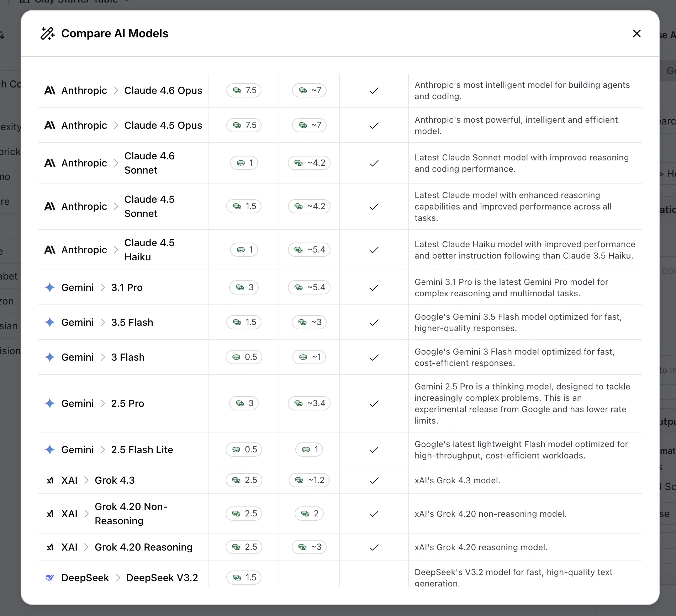Click the Anthropic logo beside Claude 4.5 Sonnet

[x=50, y=207]
